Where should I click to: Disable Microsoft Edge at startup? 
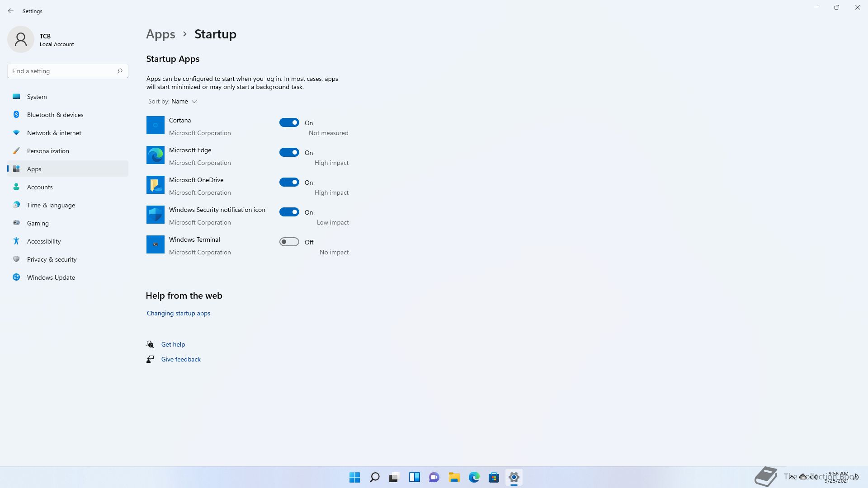[289, 152]
